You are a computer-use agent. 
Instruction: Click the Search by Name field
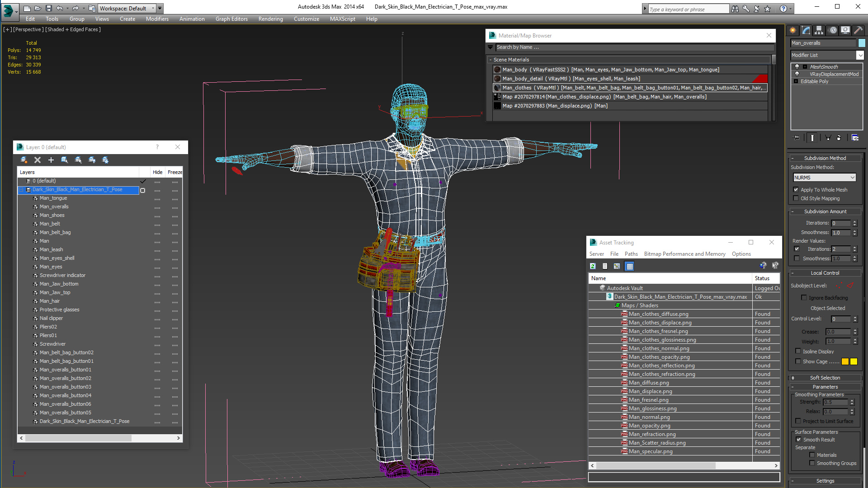635,47
